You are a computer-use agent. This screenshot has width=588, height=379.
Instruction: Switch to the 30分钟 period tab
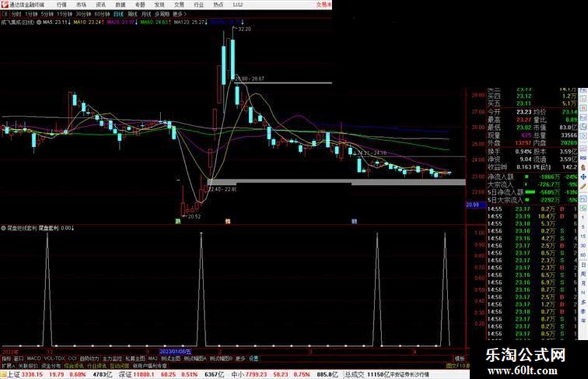point(83,14)
